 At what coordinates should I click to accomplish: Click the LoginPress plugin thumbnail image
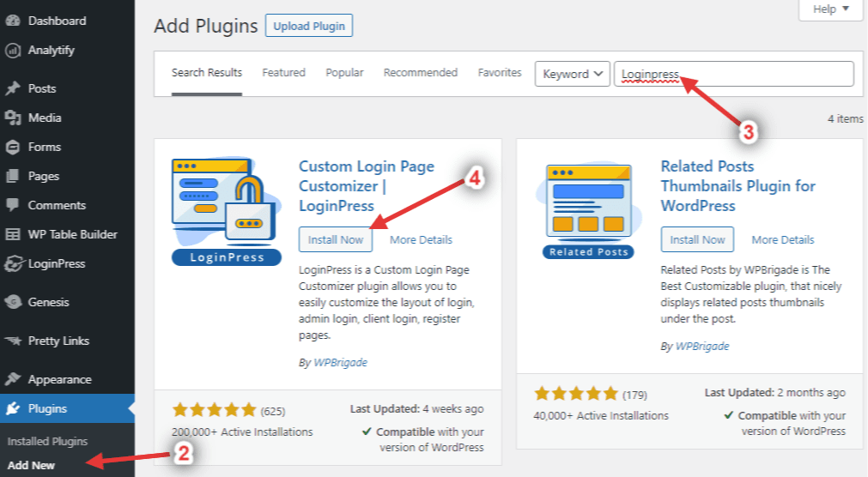click(x=227, y=211)
